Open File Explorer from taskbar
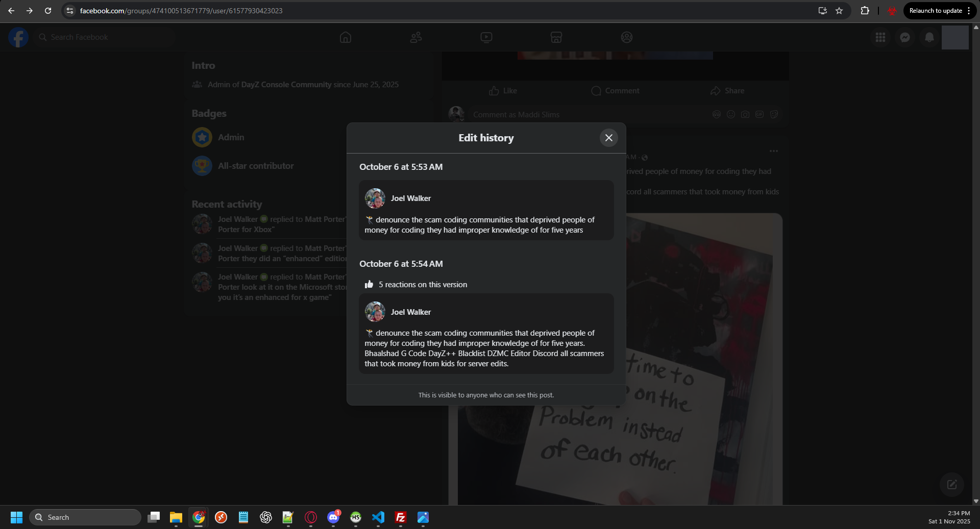 pyautogui.click(x=176, y=517)
